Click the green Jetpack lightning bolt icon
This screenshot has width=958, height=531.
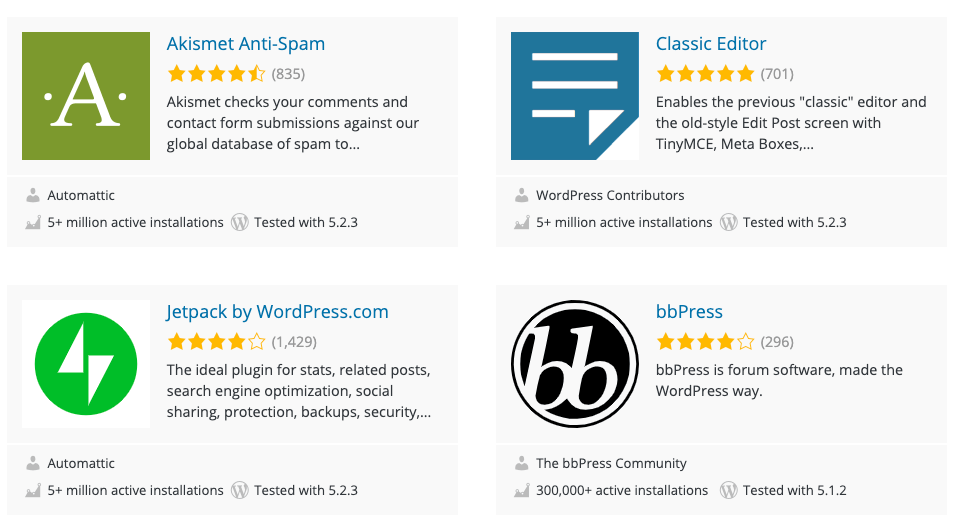(85, 364)
